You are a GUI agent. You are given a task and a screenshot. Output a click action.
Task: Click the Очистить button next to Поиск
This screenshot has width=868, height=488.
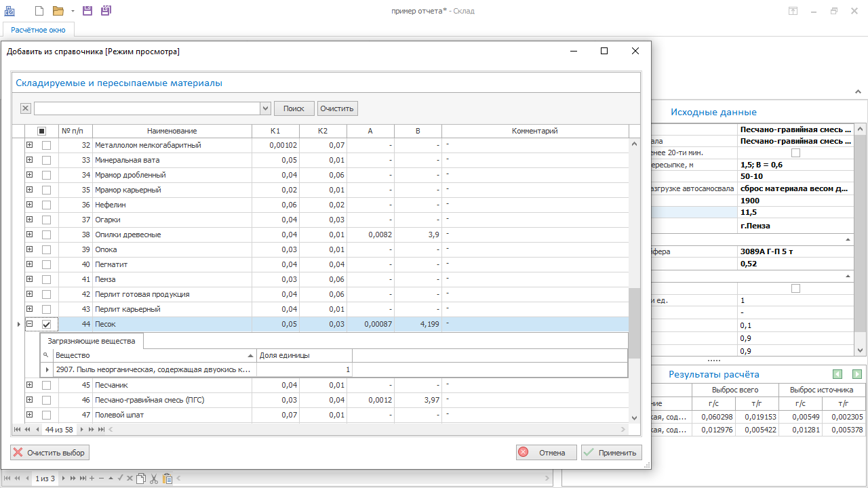(x=337, y=108)
